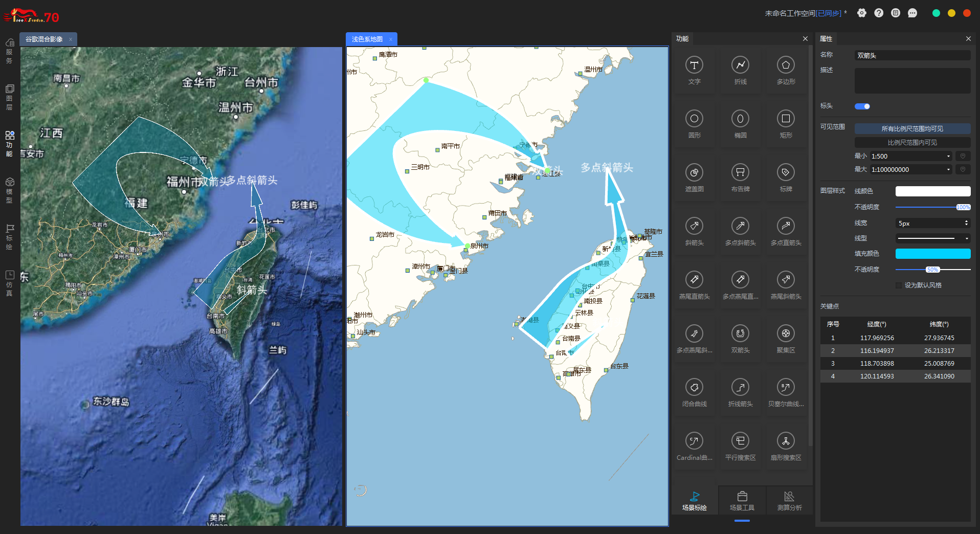Open the 最大 scale dropdown
Image resolution: width=980 pixels, height=534 pixels.
point(911,169)
